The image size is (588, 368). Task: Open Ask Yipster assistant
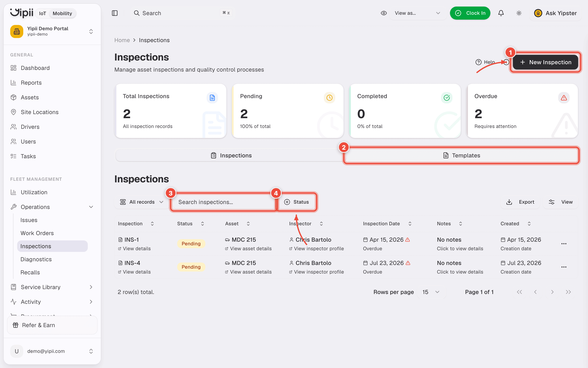(x=556, y=13)
